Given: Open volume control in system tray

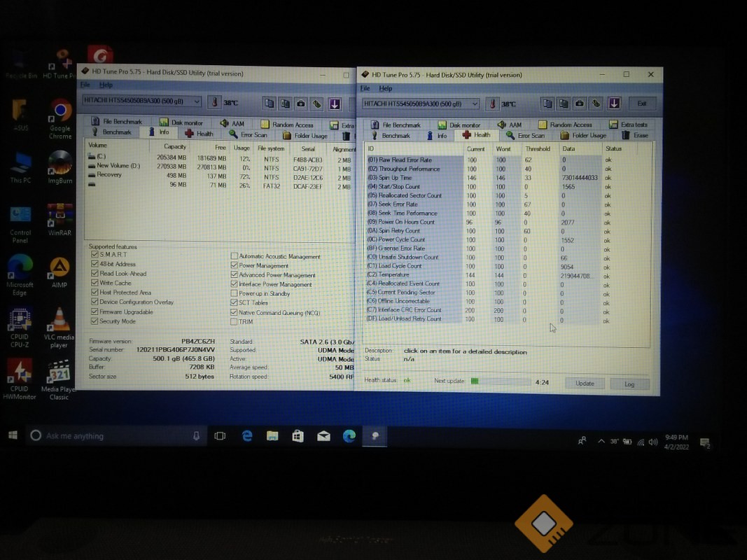Looking at the screenshot, I should [653, 442].
